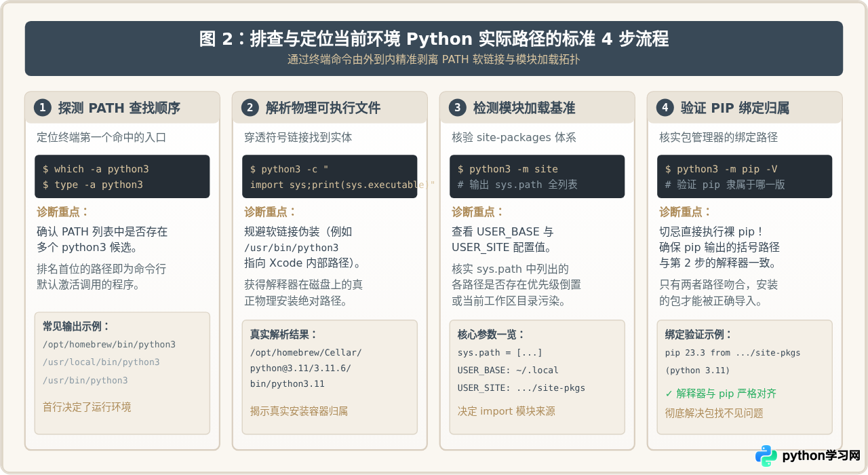This screenshot has height=475, width=868.
Task: Click the line '核实 sys.path 中列出的'
Action: coord(510,269)
